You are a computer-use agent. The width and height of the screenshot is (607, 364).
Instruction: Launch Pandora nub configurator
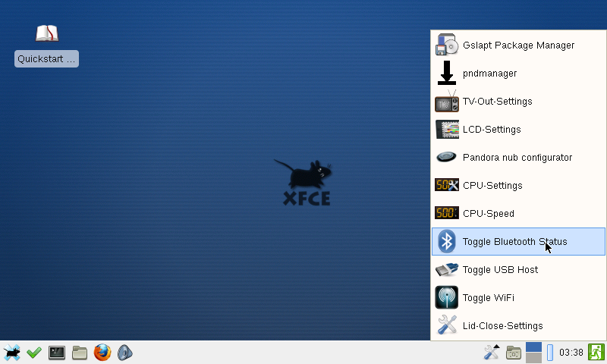click(x=518, y=158)
